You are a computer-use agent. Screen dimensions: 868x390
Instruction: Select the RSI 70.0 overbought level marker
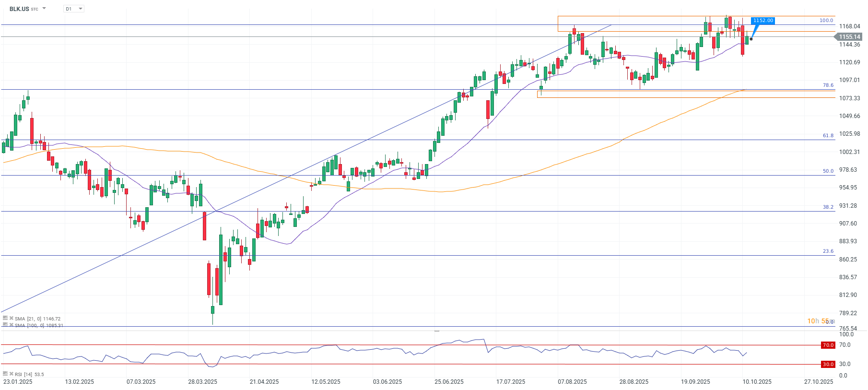(x=828, y=345)
